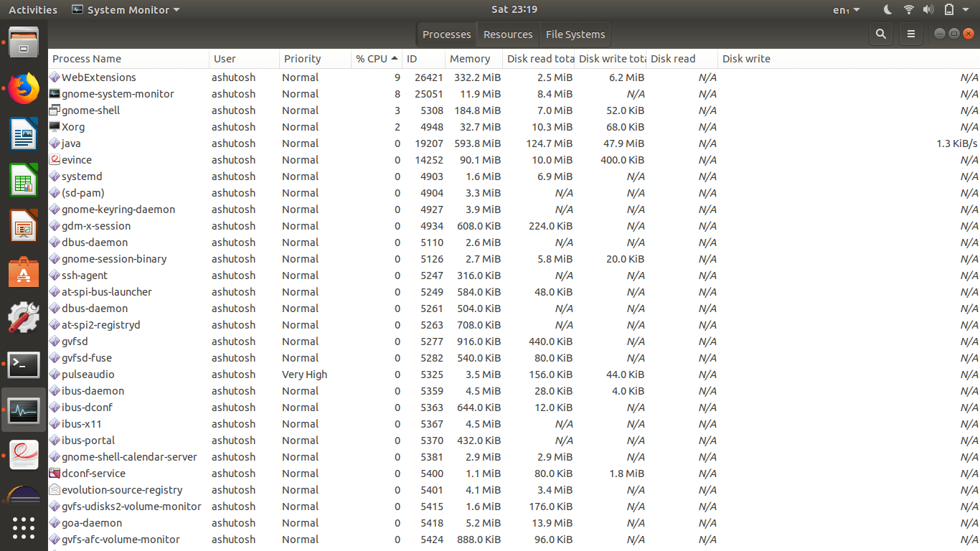Open the Evince document viewer dock icon
The height and width of the screenshot is (551, 980).
pyautogui.click(x=24, y=455)
